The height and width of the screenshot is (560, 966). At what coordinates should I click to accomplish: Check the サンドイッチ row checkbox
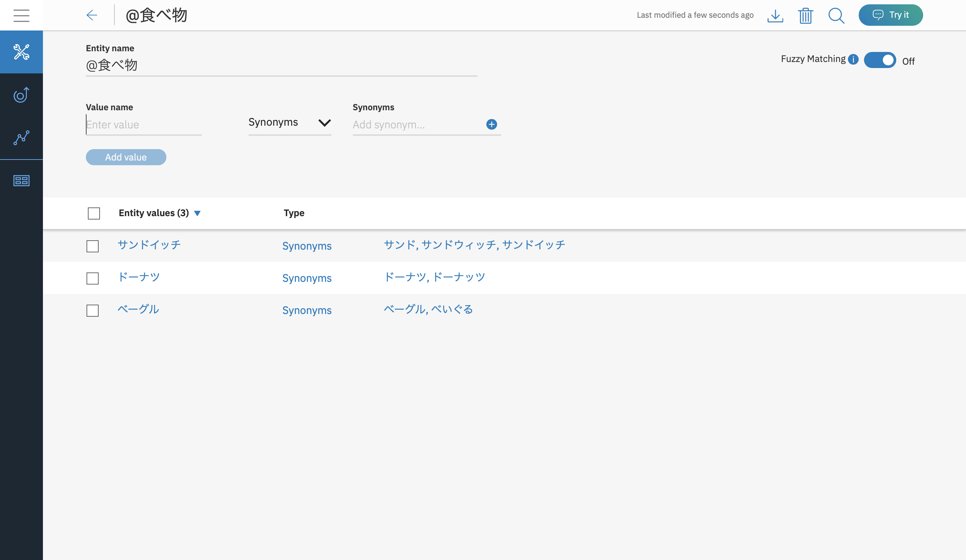click(x=92, y=246)
